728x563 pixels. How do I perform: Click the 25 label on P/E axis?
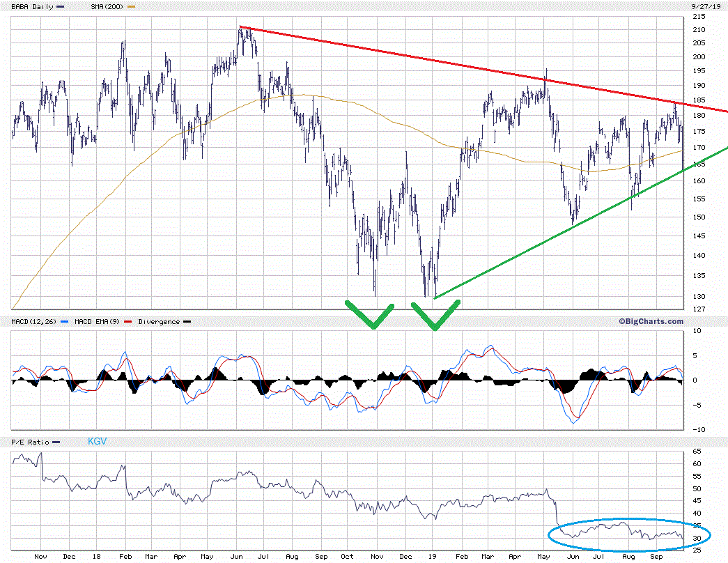[697, 550]
